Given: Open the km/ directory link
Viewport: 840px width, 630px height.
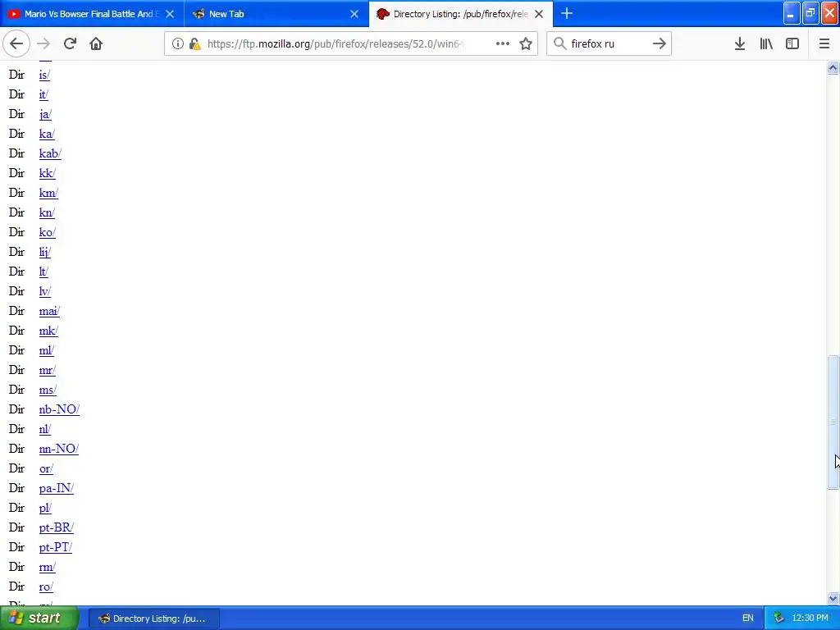Looking at the screenshot, I should pos(48,193).
